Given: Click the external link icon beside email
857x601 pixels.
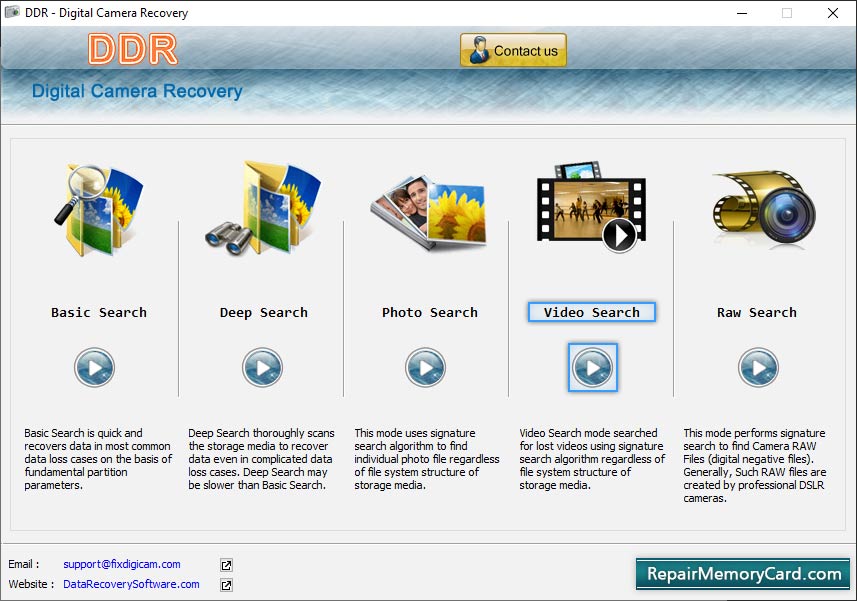Looking at the screenshot, I should click(226, 565).
